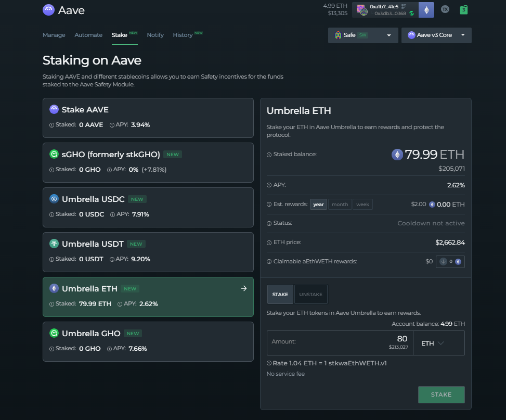Click the 2.62% APY value in panel

456,185
